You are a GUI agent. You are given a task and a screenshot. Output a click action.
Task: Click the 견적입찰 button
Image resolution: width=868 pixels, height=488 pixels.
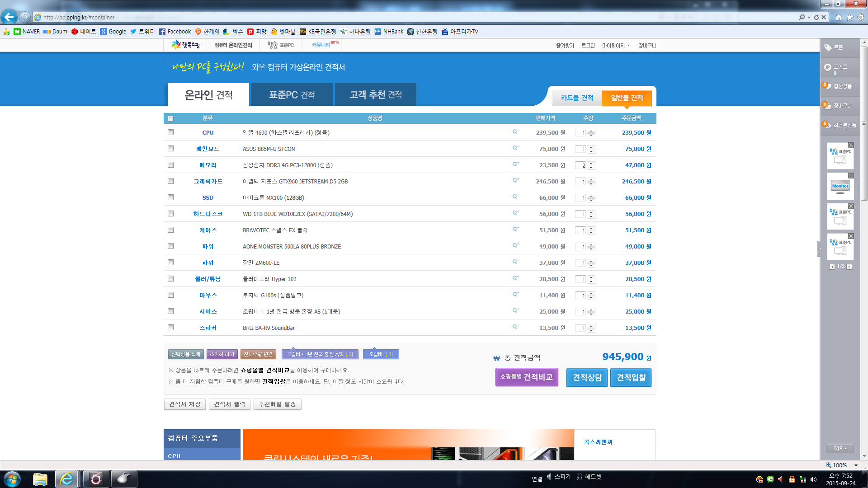(631, 377)
